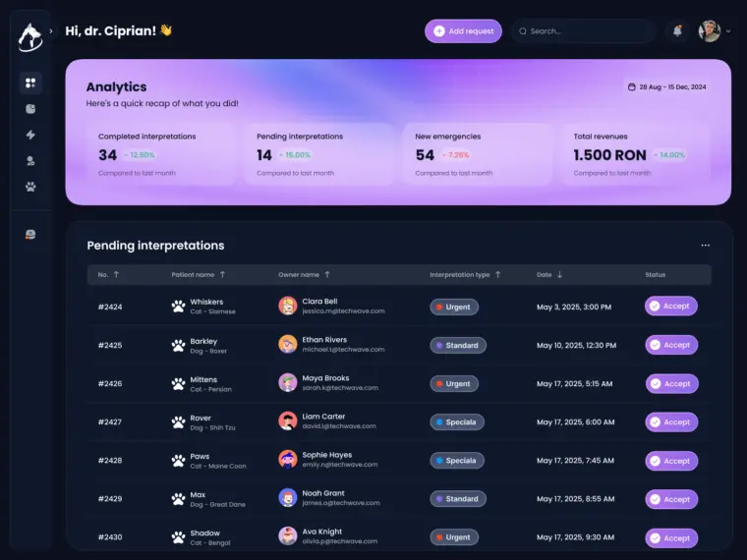Click Noah Grant's avatar
This screenshot has height=560, width=747.
pyautogui.click(x=288, y=498)
